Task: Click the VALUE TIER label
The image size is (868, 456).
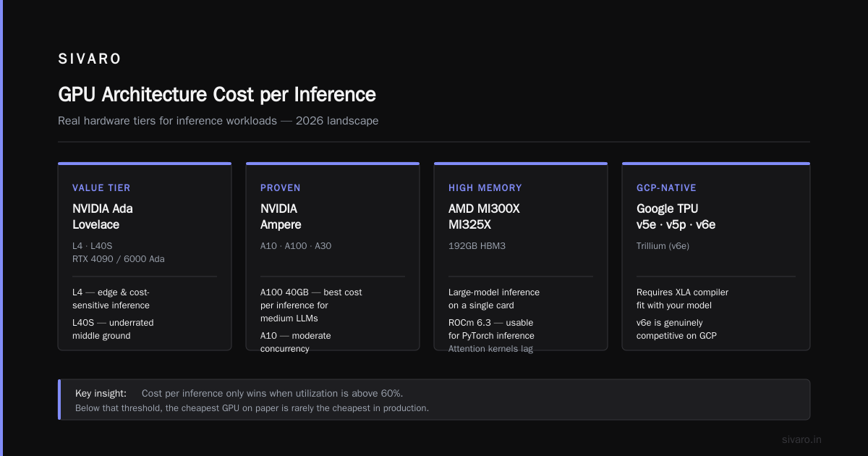Action: (x=101, y=187)
